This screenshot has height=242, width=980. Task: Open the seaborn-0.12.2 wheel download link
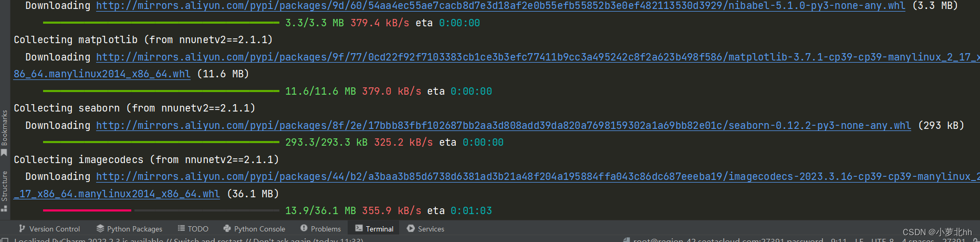click(x=503, y=126)
